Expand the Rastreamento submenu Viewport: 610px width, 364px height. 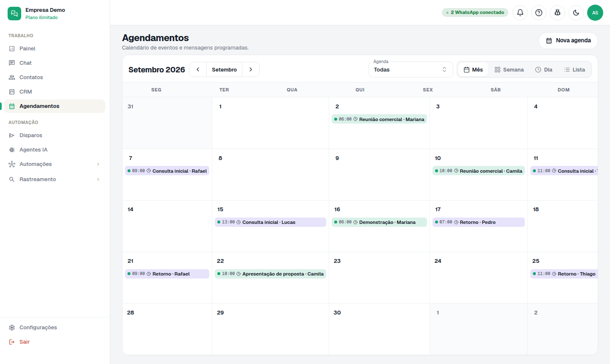(55, 179)
